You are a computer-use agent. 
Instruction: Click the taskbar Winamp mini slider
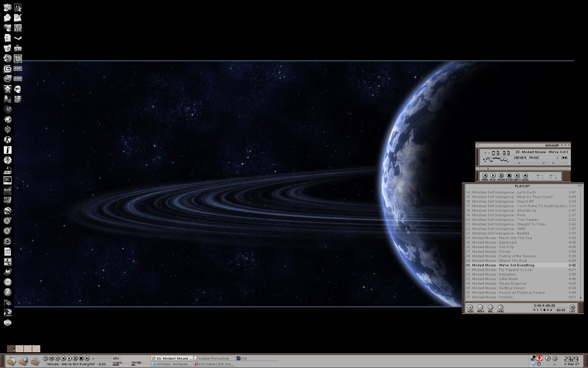point(101,359)
